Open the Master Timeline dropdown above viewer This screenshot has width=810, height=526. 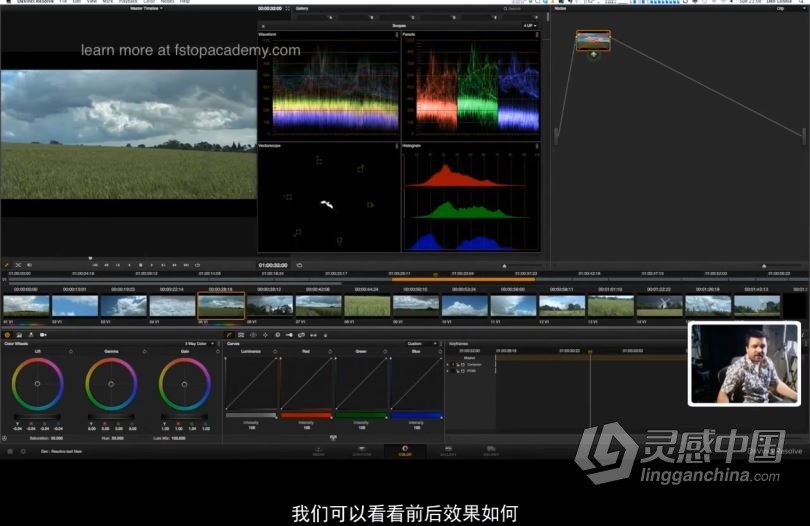point(146,9)
